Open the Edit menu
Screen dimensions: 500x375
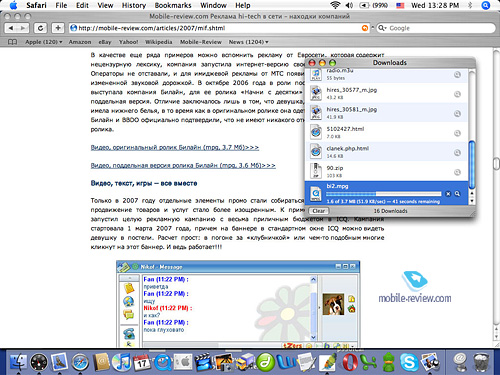82,5
